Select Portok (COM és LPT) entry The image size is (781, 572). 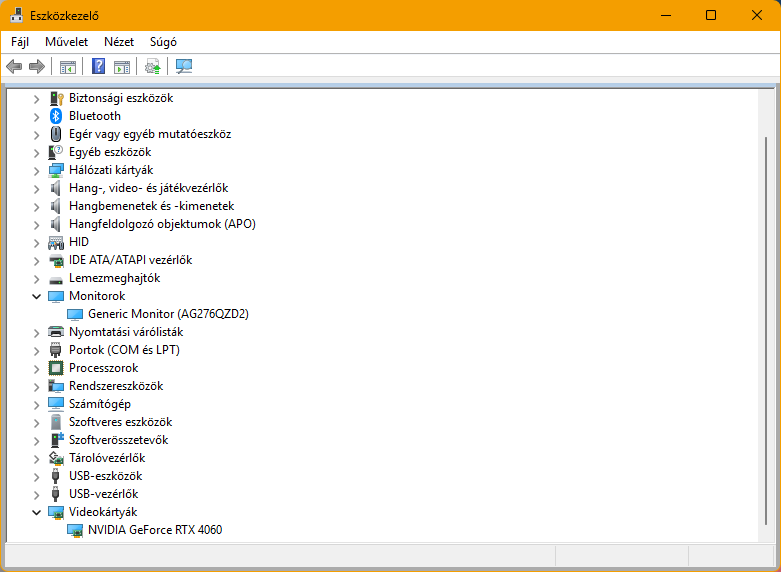pyautogui.click(x=124, y=350)
